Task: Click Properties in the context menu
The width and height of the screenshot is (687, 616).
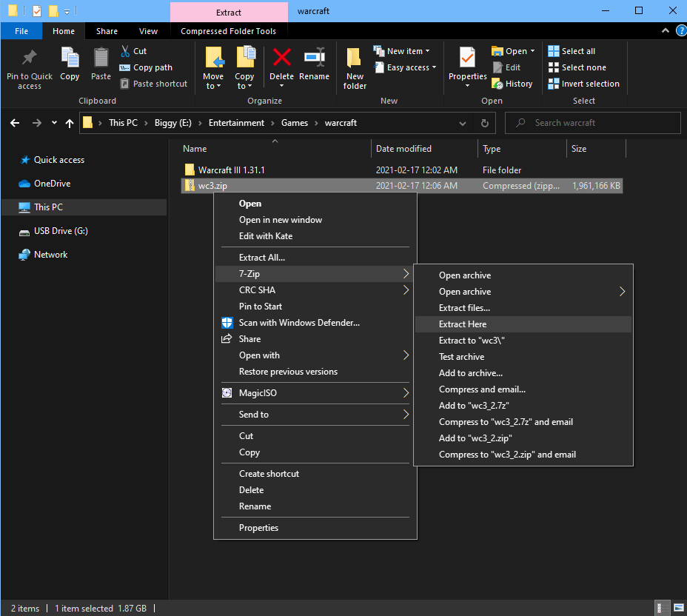Action: point(315,528)
